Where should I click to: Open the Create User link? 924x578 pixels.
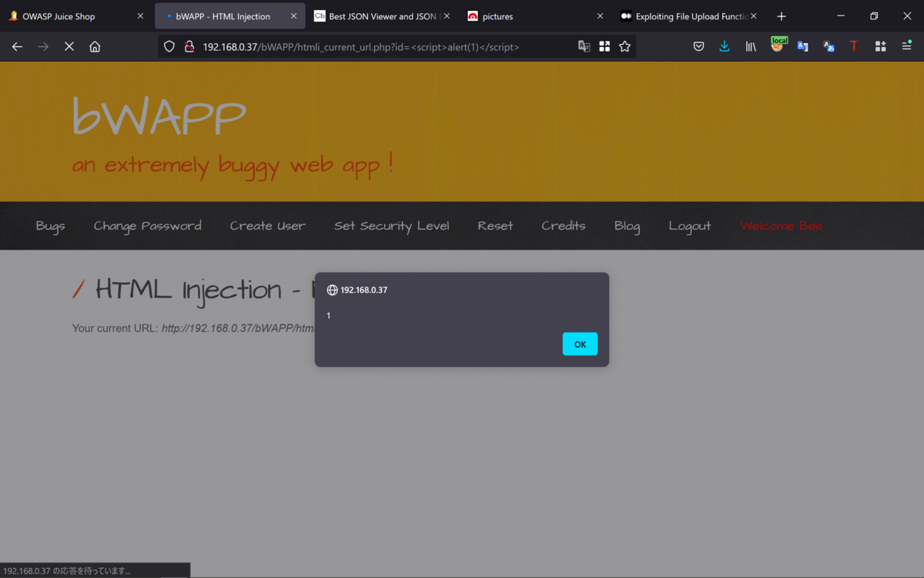[267, 226]
